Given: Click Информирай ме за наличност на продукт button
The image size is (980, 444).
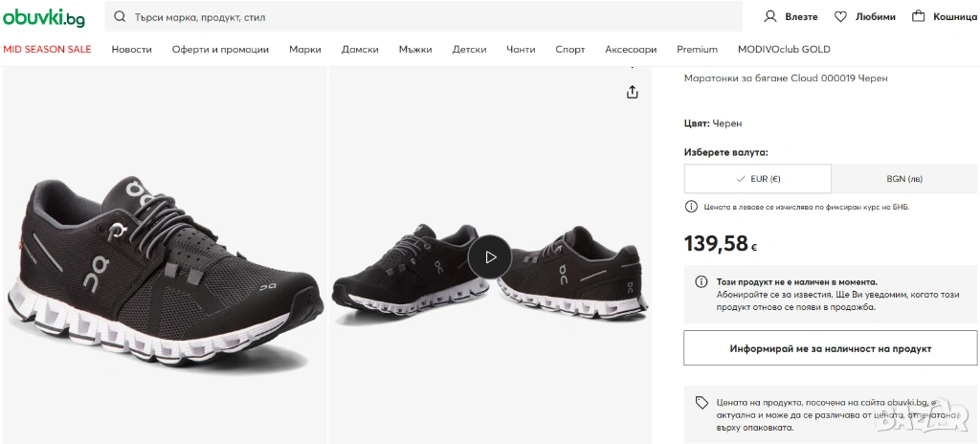Looking at the screenshot, I should 830,348.
